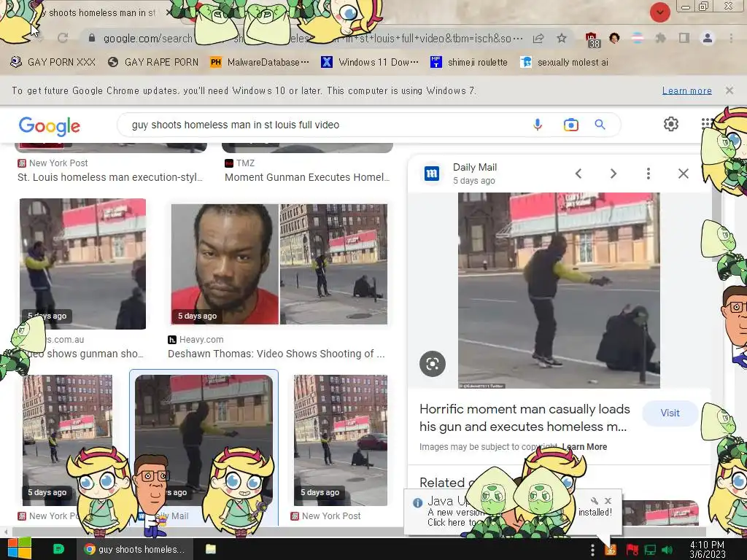Search inside image with Lens icon
Image resolution: width=747 pixels, height=560 pixels.
coord(433,364)
